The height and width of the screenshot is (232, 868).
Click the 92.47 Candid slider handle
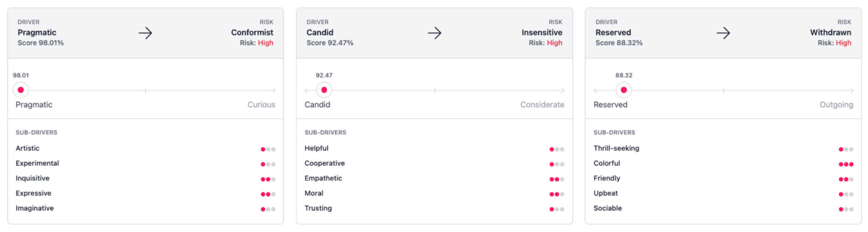coord(324,90)
